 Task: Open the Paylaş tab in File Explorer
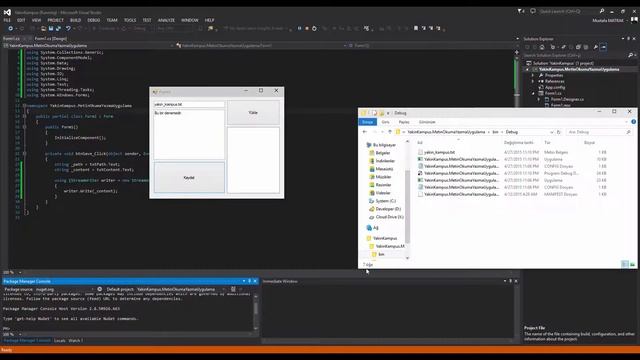pyautogui.click(x=404, y=122)
